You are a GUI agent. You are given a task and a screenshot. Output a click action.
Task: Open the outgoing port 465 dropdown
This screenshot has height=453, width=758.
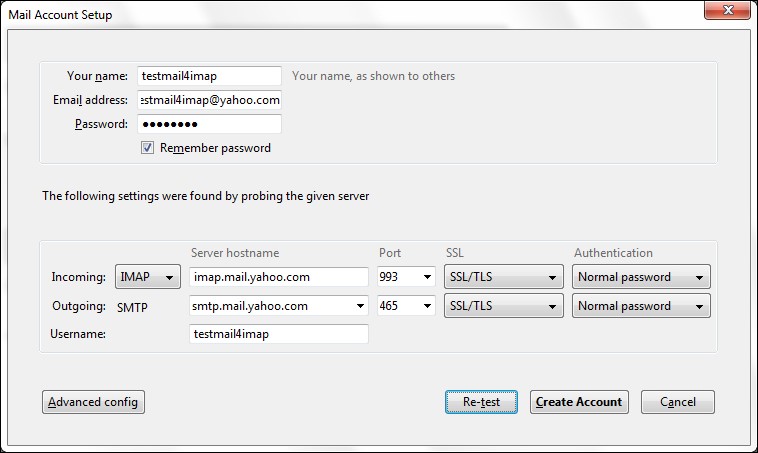[407, 306]
